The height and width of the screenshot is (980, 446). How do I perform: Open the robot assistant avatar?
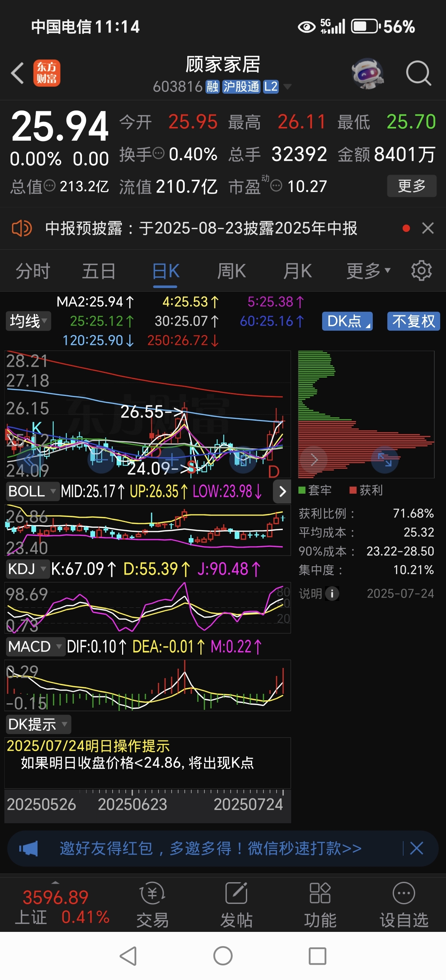coord(367,73)
